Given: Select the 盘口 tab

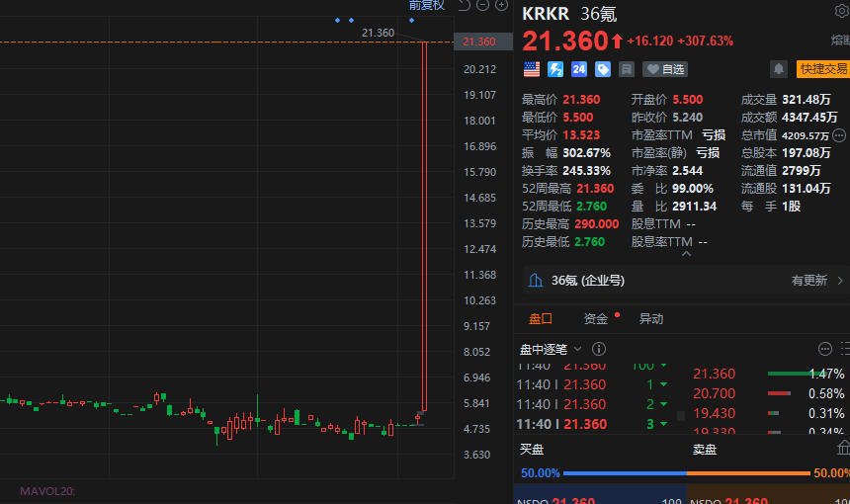Looking at the screenshot, I should point(541,318).
